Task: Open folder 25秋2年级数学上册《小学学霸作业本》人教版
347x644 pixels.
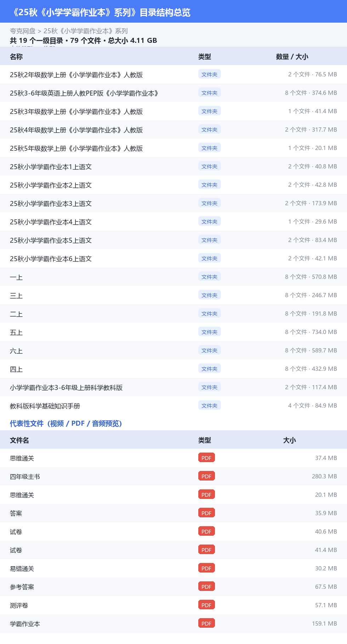Action: [76, 75]
